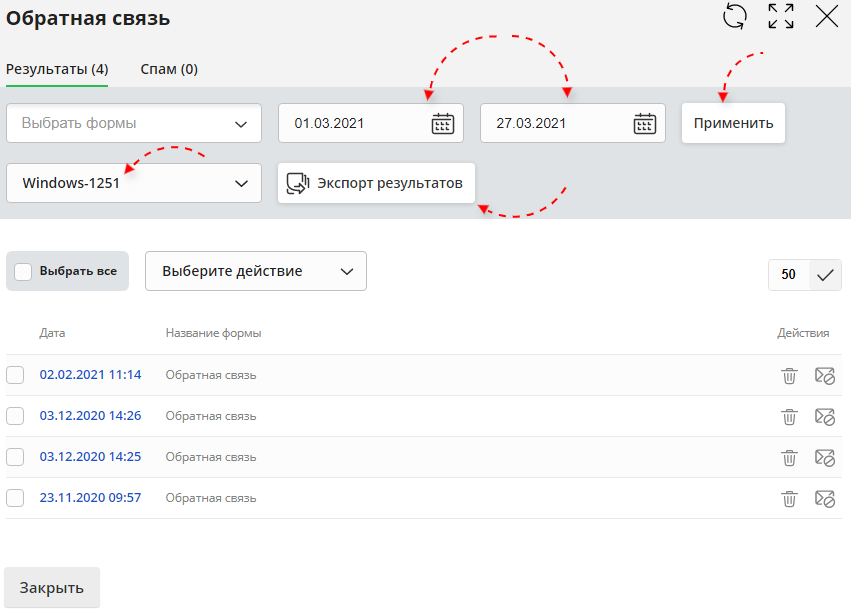The image size is (851, 612).
Task: Check the box for the 02.02.2021 11:14 row
Action: click(15, 375)
